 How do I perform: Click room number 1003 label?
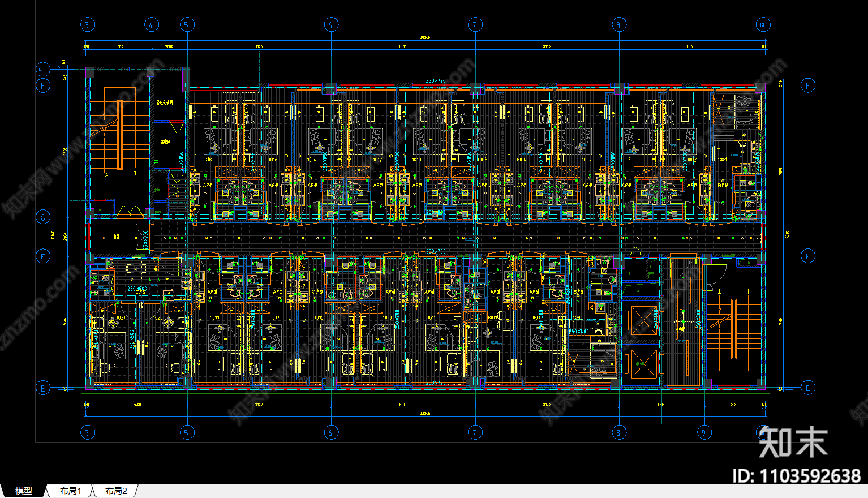[x=626, y=160]
